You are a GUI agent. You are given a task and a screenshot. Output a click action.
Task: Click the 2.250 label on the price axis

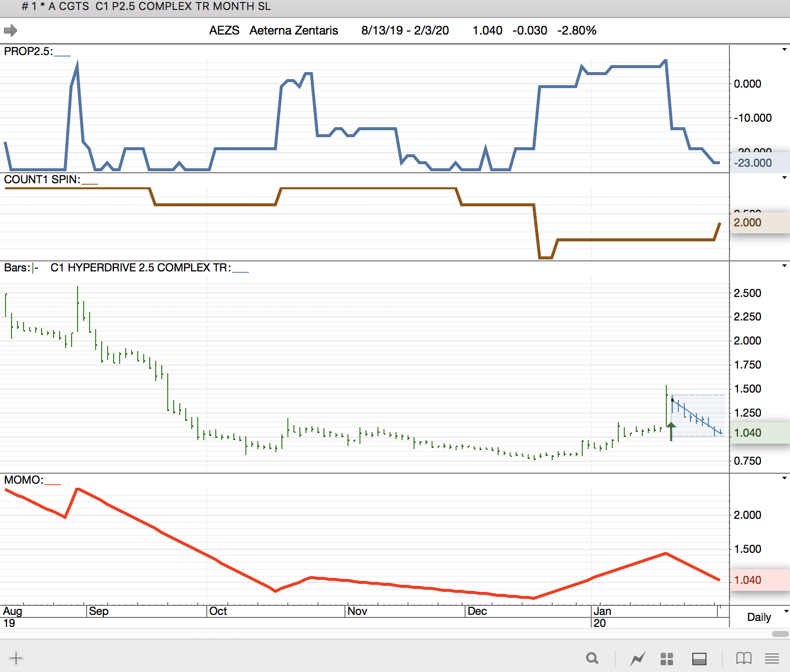[747, 317]
